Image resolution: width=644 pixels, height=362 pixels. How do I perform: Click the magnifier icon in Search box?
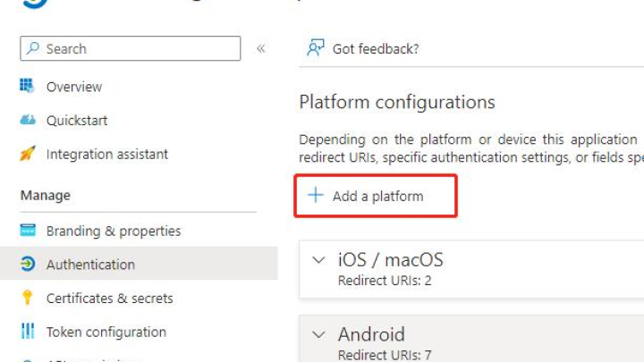pyautogui.click(x=33, y=48)
